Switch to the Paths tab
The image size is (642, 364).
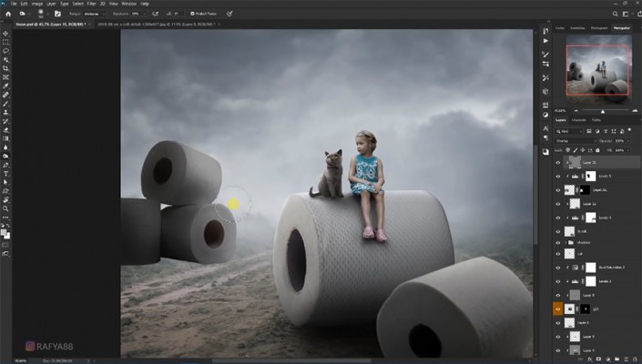596,120
